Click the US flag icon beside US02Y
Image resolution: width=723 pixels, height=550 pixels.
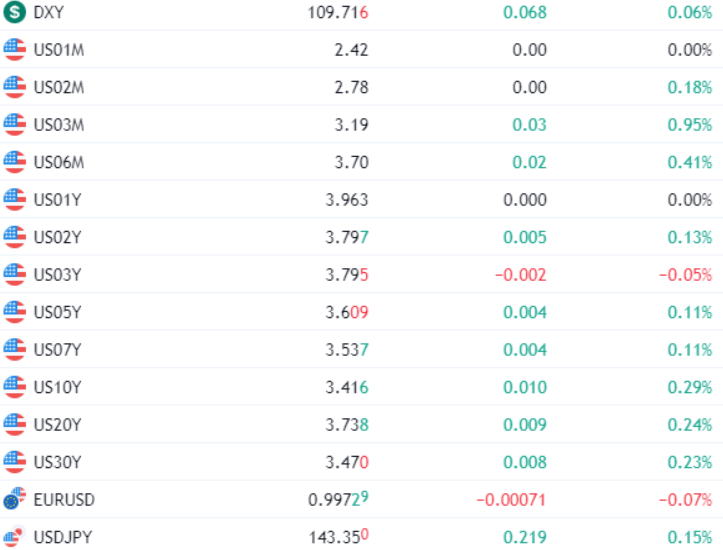pyautogui.click(x=14, y=237)
